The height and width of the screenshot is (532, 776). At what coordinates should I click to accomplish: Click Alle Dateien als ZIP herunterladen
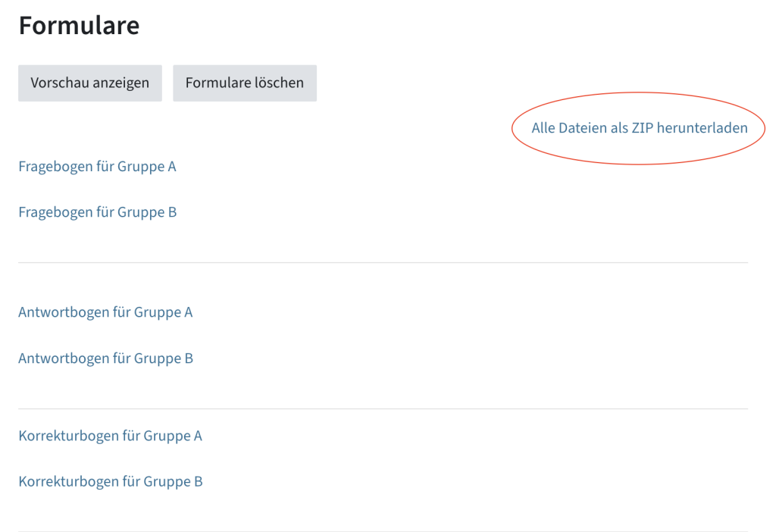click(x=638, y=127)
